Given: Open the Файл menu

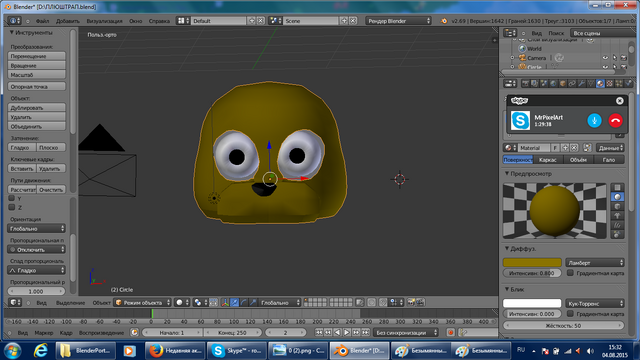Looking at the screenshot, I should pos(42,21).
